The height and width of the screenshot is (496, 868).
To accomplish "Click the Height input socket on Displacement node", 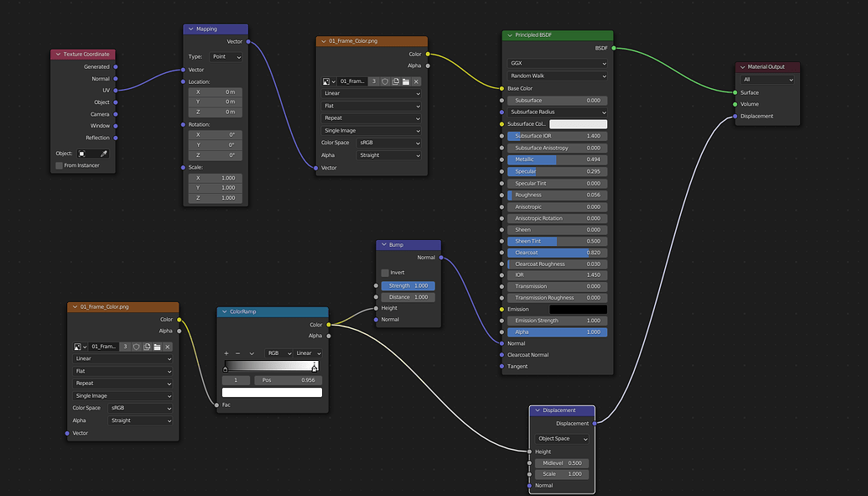I will 530,452.
